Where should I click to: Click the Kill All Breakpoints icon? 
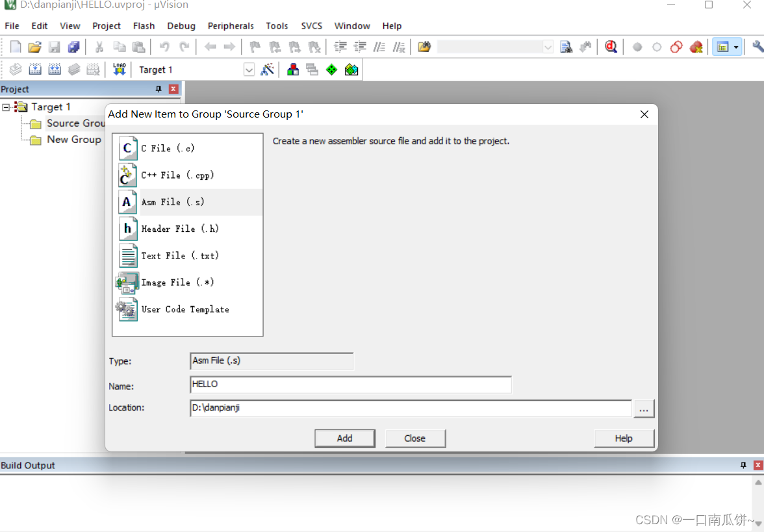pyautogui.click(x=696, y=47)
